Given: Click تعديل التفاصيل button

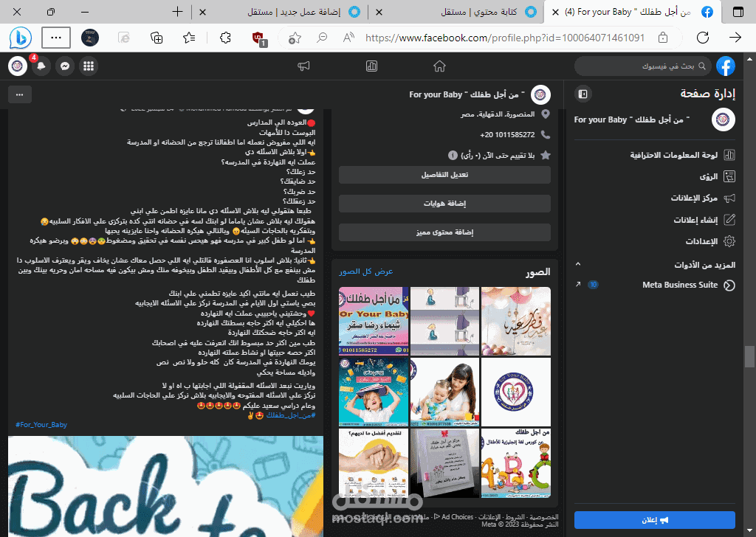Looking at the screenshot, I should click(444, 175).
